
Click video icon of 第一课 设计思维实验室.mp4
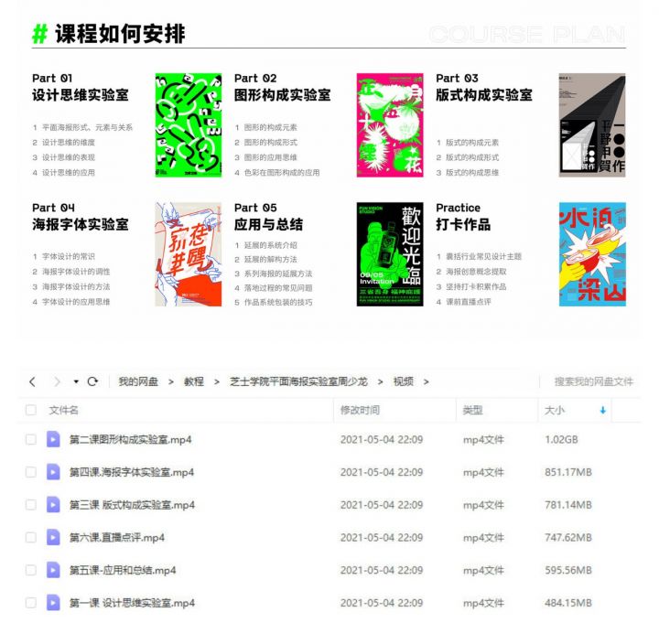pos(53,603)
